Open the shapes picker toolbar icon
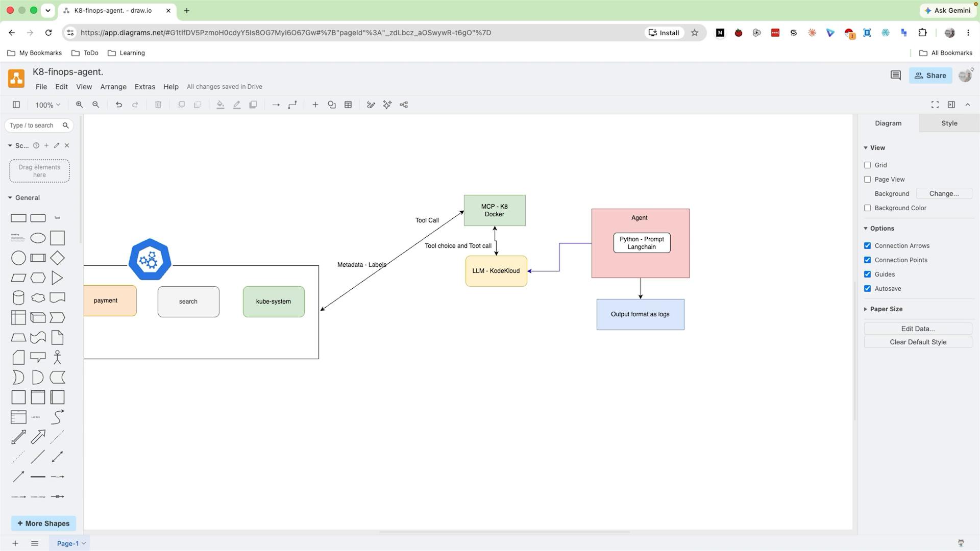Image resolution: width=980 pixels, height=551 pixels. click(332, 105)
